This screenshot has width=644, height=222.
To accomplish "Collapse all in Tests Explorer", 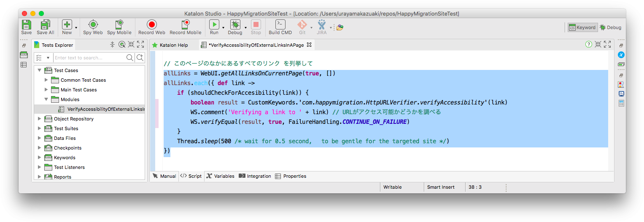I will [113, 45].
